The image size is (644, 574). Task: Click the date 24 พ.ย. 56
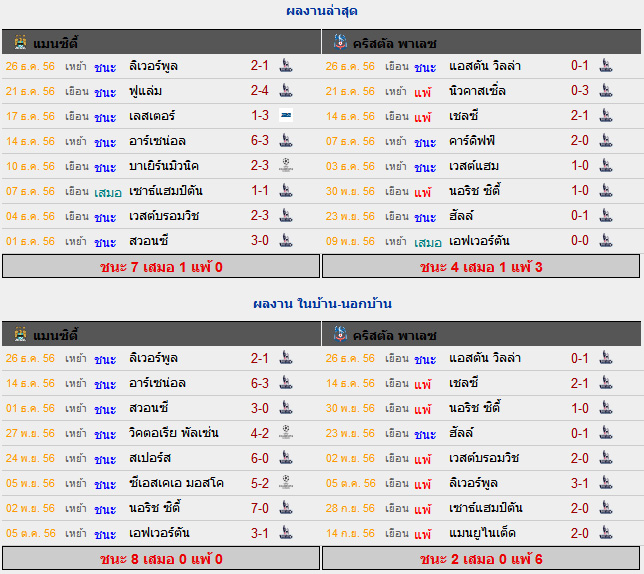30,458
